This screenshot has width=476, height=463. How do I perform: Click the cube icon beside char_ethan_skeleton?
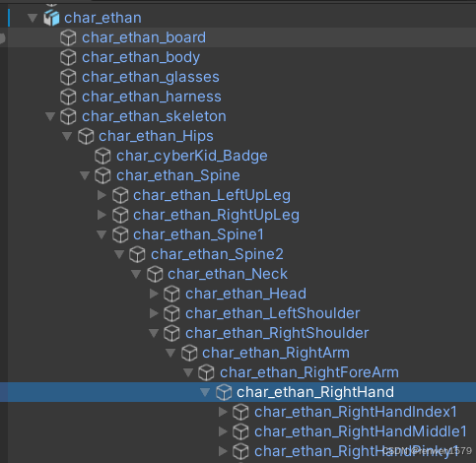pos(68,116)
